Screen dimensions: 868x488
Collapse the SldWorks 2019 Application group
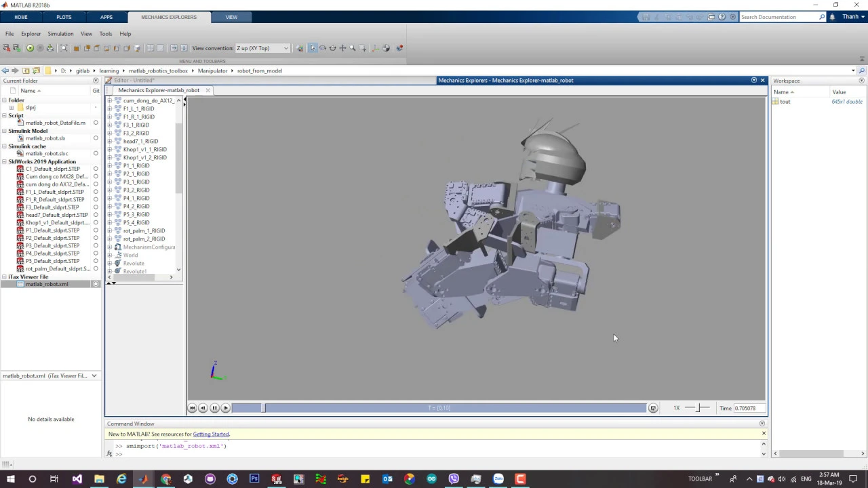[x=4, y=161]
